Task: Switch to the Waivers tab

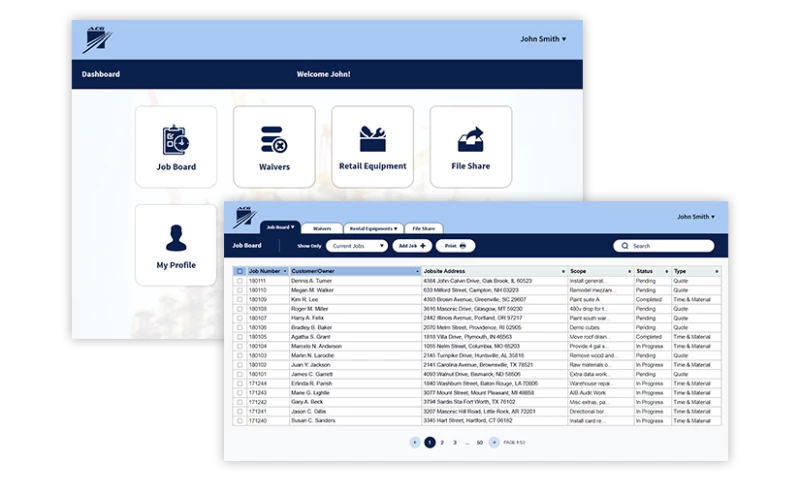Action: 322,229
